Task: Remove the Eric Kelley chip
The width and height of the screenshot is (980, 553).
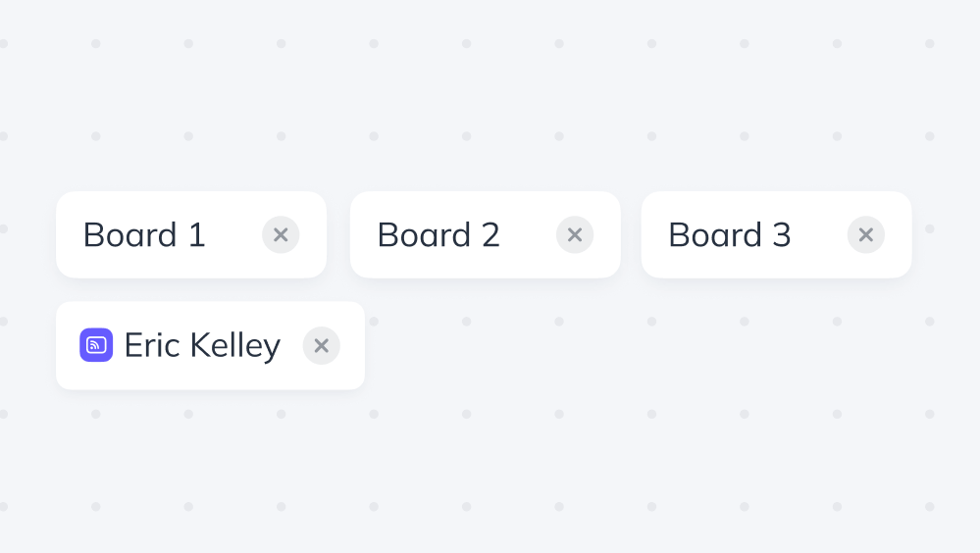Action: click(322, 346)
